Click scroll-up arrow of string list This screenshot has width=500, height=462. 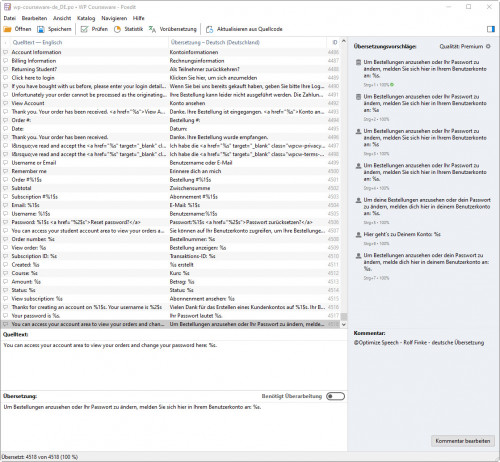(x=344, y=41)
